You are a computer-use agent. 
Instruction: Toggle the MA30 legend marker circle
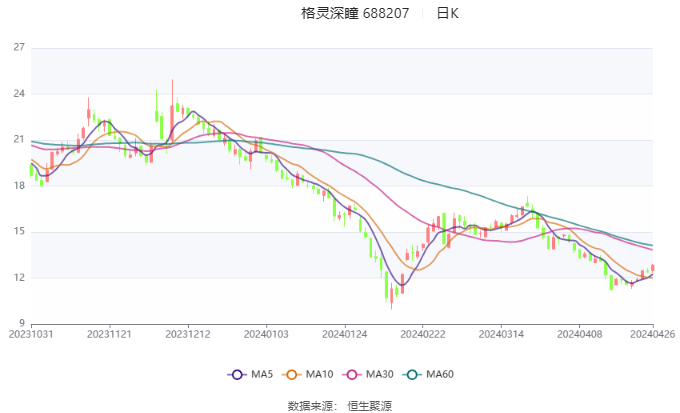click(x=352, y=374)
